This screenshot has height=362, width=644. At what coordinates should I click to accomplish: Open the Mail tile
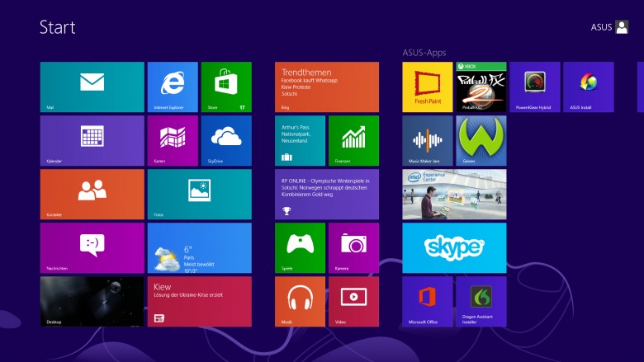point(92,87)
